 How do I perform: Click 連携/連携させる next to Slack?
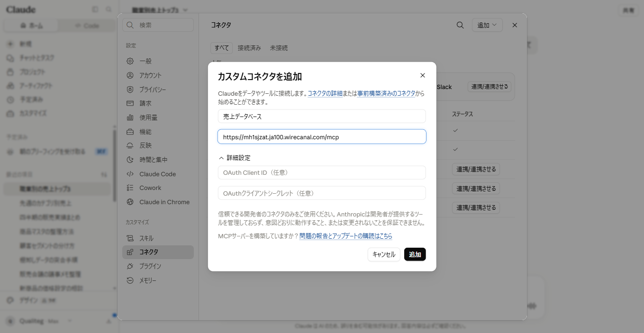point(490,87)
